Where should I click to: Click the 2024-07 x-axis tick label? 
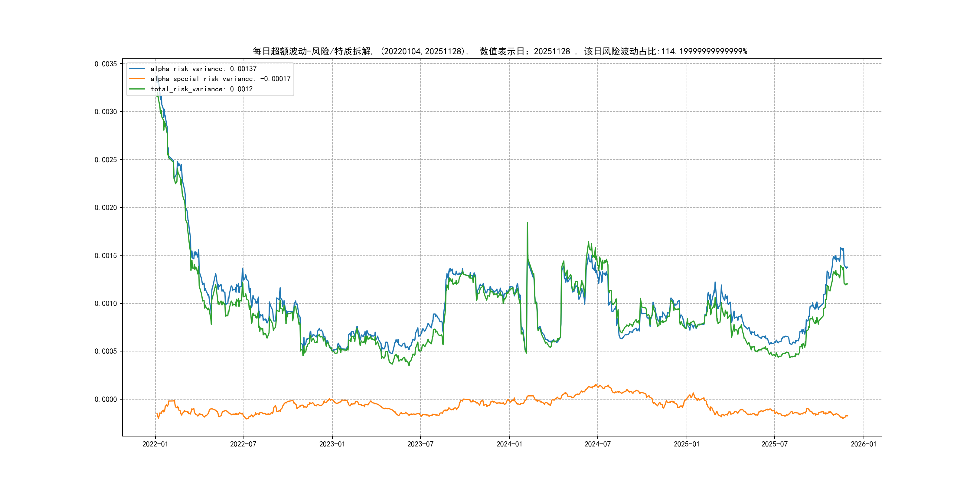(x=597, y=444)
